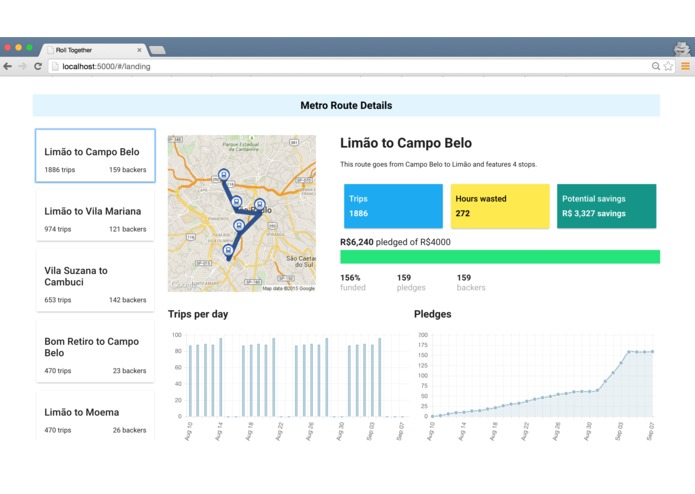Click the Pledges chart title

pos(433,314)
